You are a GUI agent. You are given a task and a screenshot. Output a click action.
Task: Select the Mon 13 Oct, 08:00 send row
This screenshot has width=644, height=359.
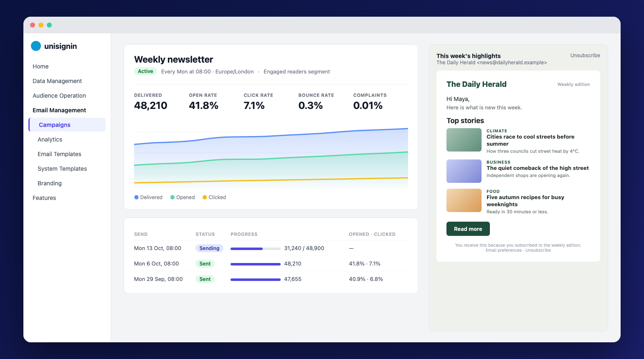(271, 248)
